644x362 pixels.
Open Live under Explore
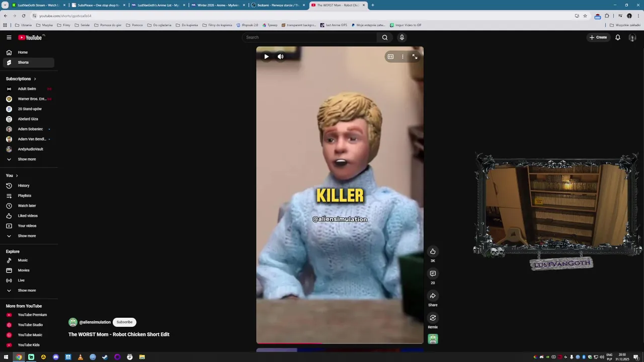coord(28,281)
